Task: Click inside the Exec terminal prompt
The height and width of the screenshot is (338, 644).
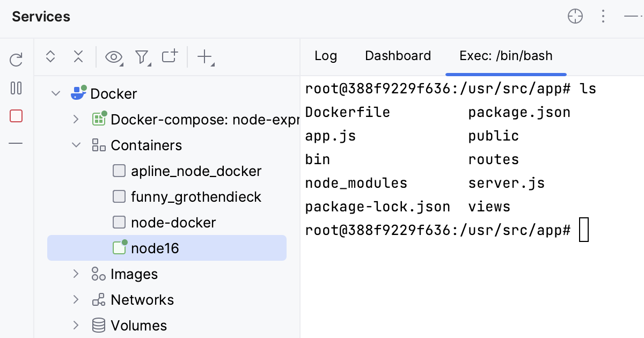Action: pos(584,230)
